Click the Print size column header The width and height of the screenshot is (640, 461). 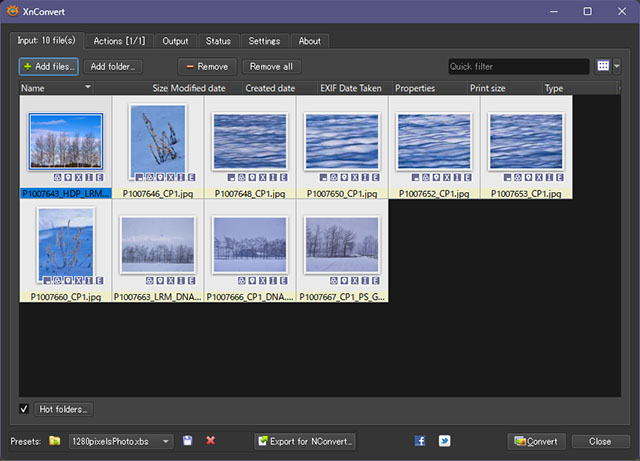click(504, 88)
